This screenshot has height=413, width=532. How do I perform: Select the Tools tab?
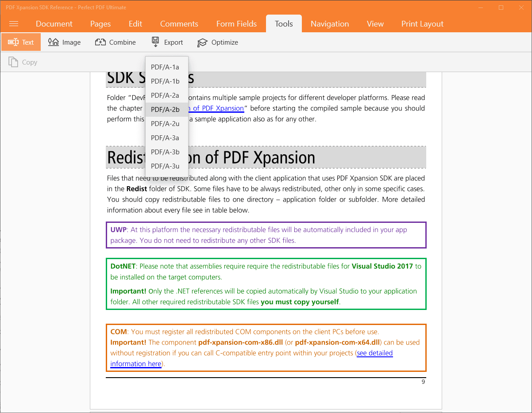[x=284, y=24]
